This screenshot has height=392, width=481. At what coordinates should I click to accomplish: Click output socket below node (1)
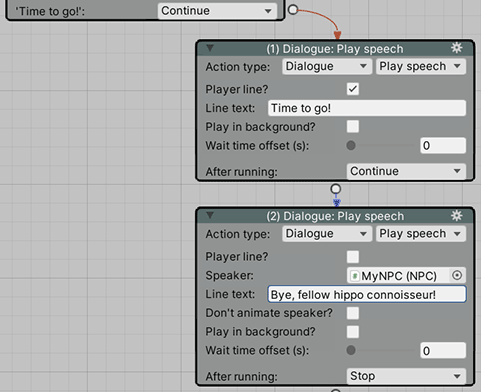pyautogui.click(x=336, y=189)
